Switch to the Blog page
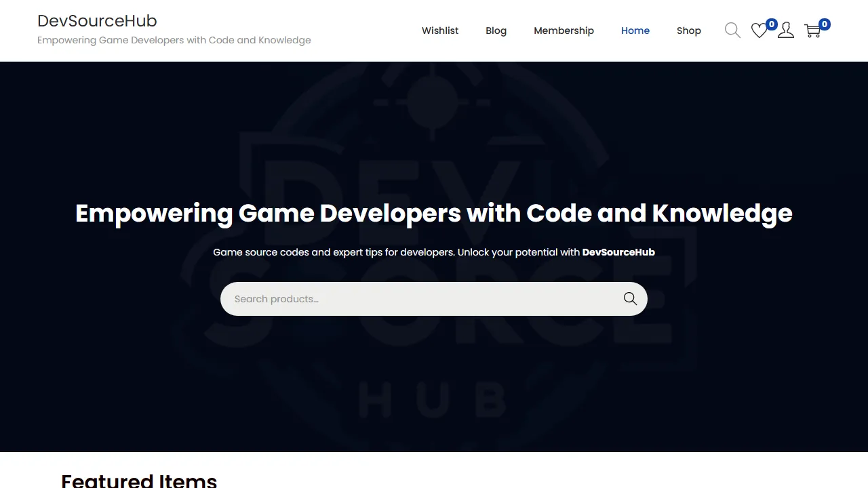Screen dimensions: 868x488 [x=496, y=30]
